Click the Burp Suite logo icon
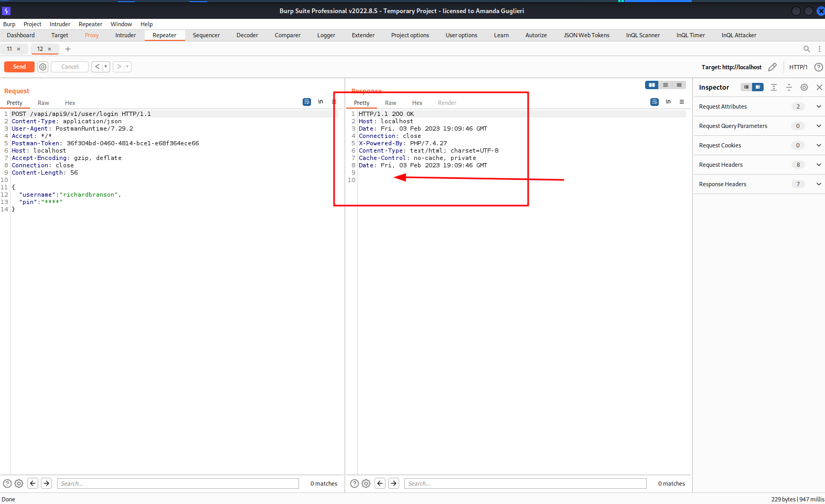 (x=6, y=10)
